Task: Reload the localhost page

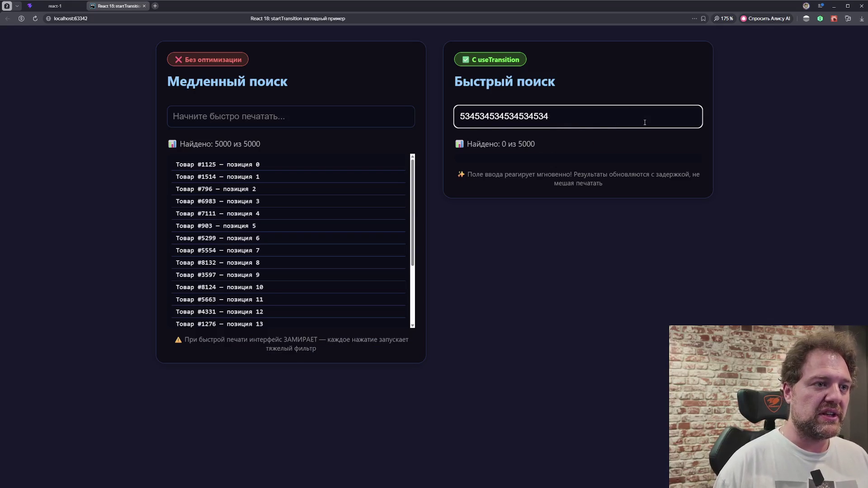Action: click(35, 19)
